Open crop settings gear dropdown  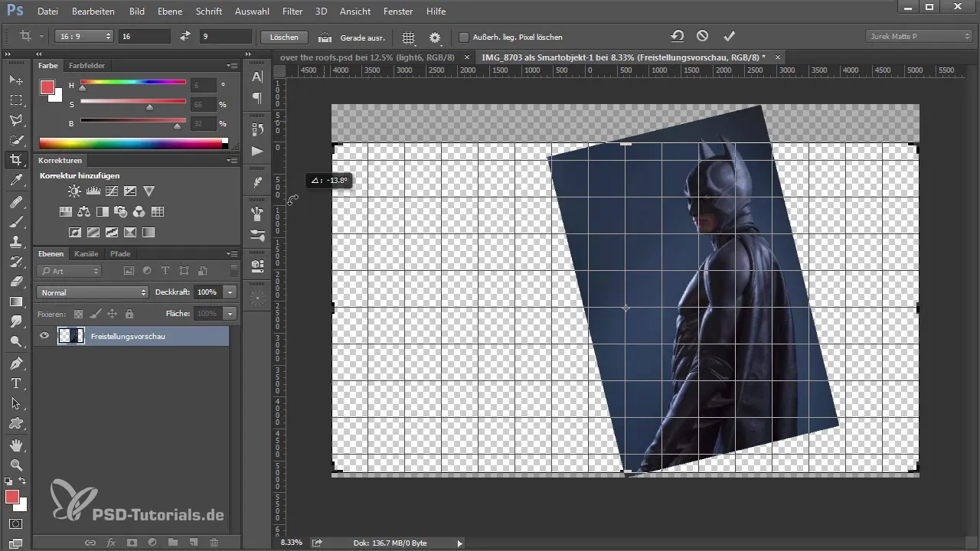[436, 37]
